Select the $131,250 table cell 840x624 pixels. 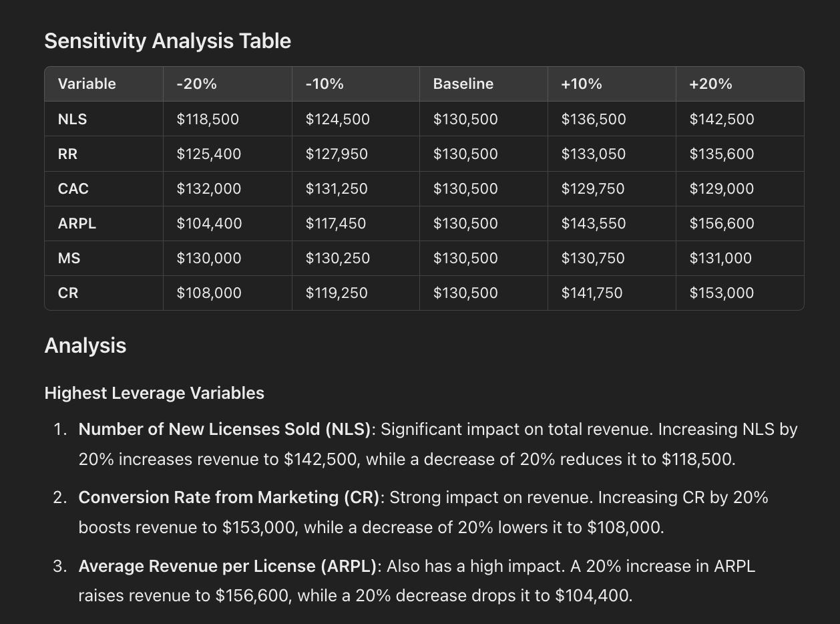336,189
